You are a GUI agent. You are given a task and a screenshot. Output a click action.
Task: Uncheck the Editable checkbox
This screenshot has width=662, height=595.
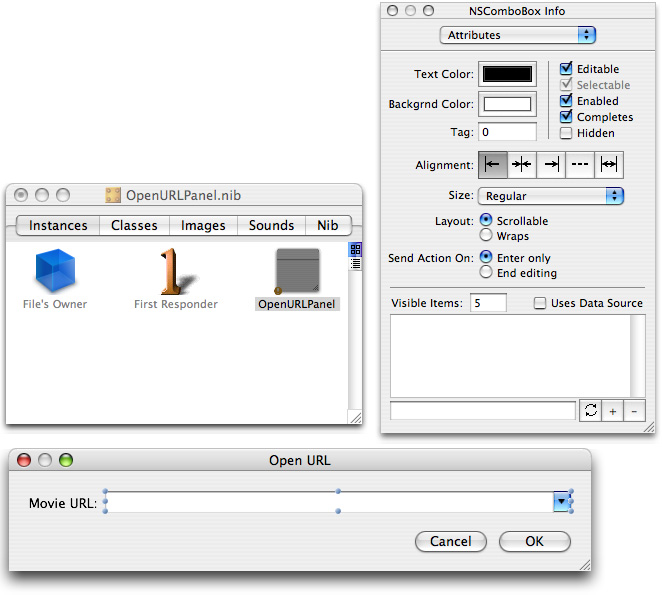point(567,69)
